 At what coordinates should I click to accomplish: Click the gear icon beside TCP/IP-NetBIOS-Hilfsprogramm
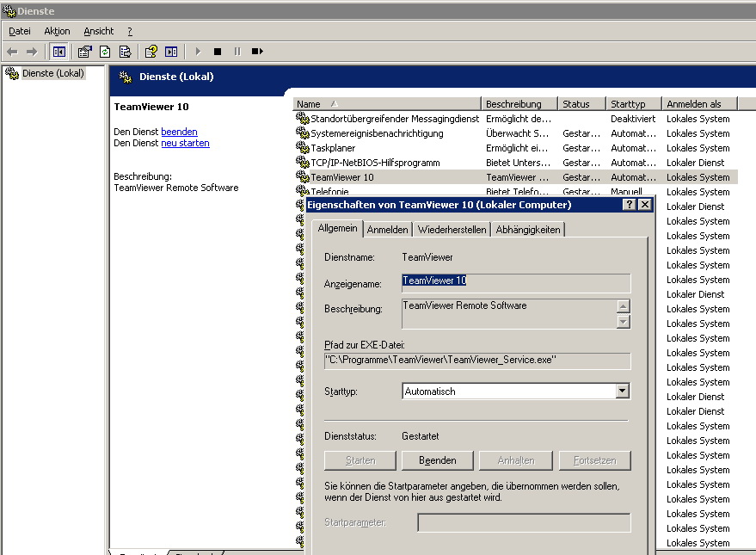pyautogui.click(x=302, y=162)
